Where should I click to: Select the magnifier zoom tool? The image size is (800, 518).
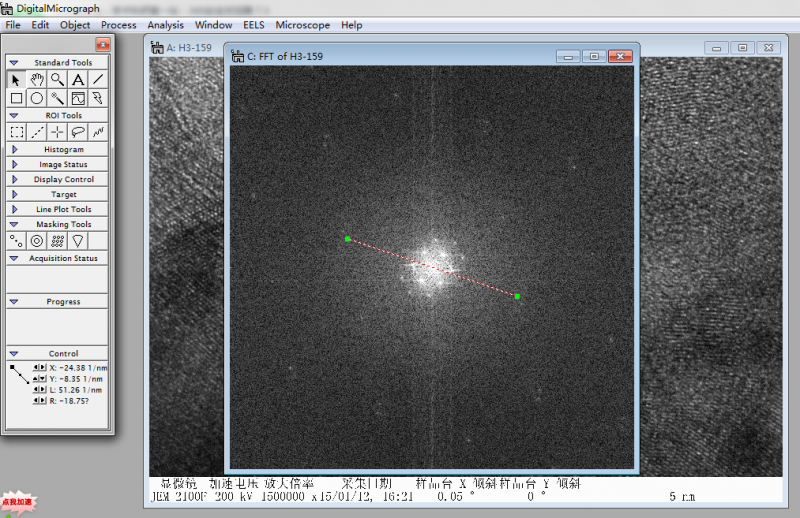click(57, 80)
